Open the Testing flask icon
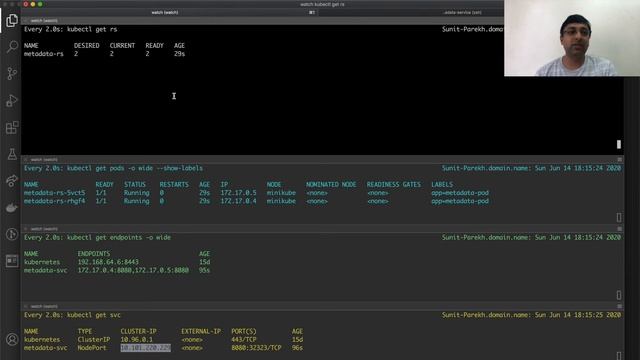Viewport: 640px width, 360px height. point(12,154)
